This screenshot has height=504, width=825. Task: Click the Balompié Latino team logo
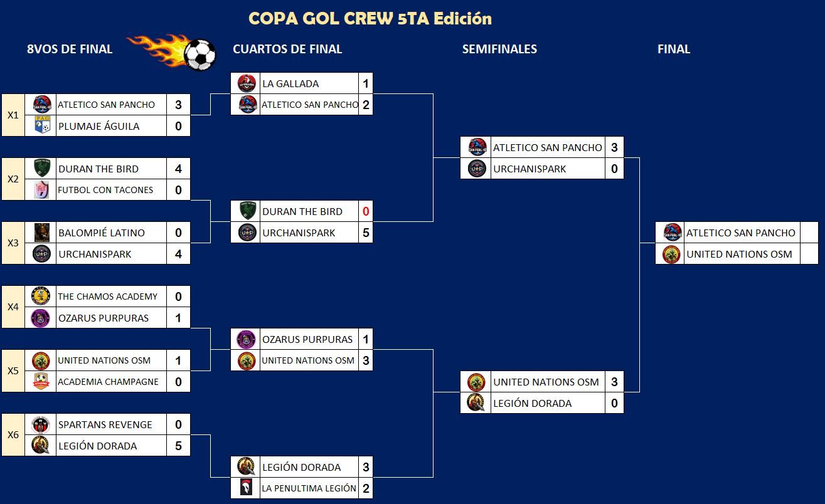(41, 233)
